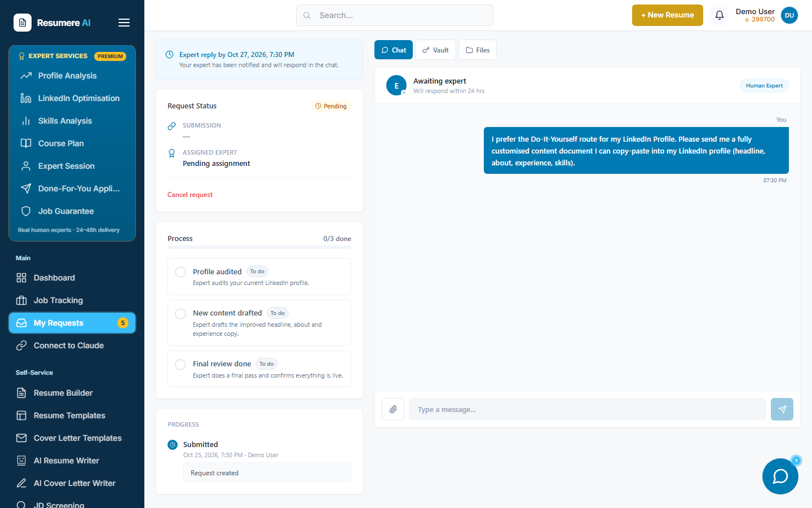The height and width of the screenshot is (508, 812).
Task: Open AI Cover Letter Writer
Action: pos(72,483)
